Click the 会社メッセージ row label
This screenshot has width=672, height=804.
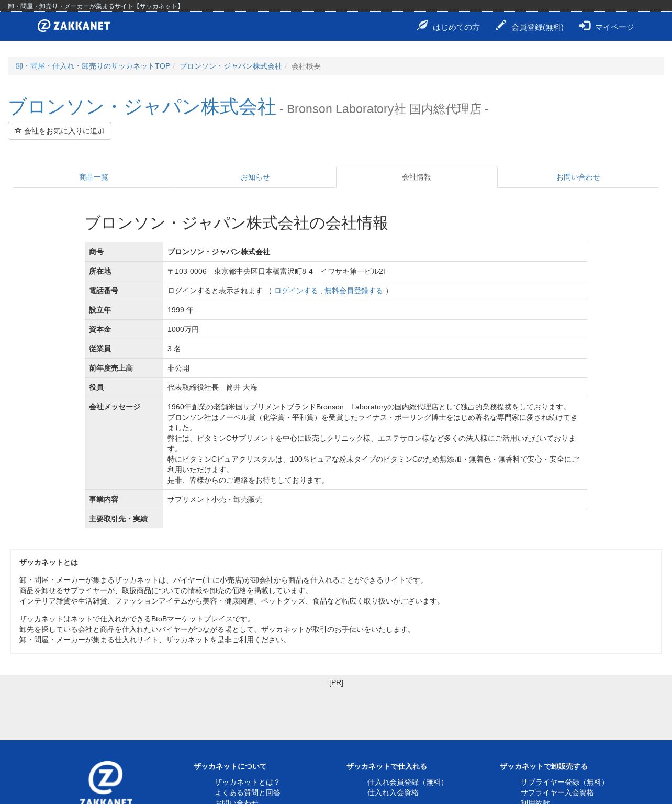tap(115, 407)
